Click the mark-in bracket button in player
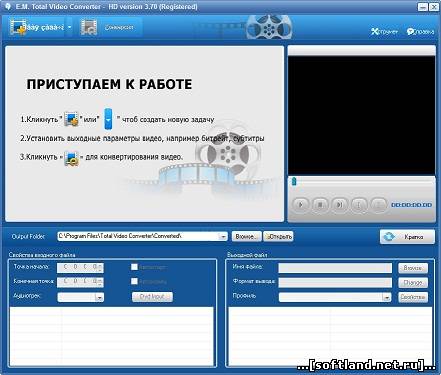The height and width of the screenshot is (375, 441). point(359,204)
